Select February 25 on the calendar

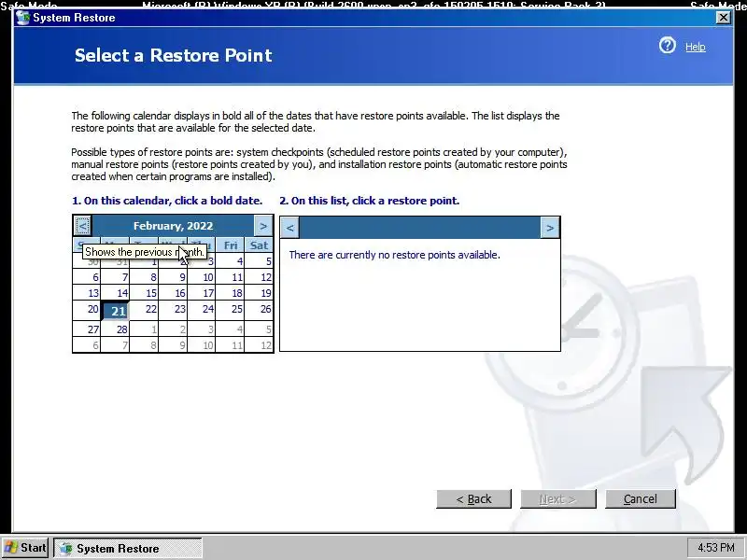(x=230, y=310)
